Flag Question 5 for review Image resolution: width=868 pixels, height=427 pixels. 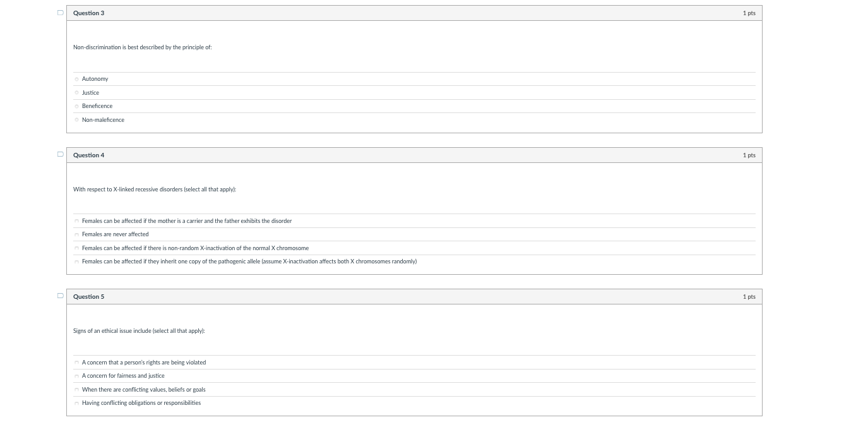(61, 296)
